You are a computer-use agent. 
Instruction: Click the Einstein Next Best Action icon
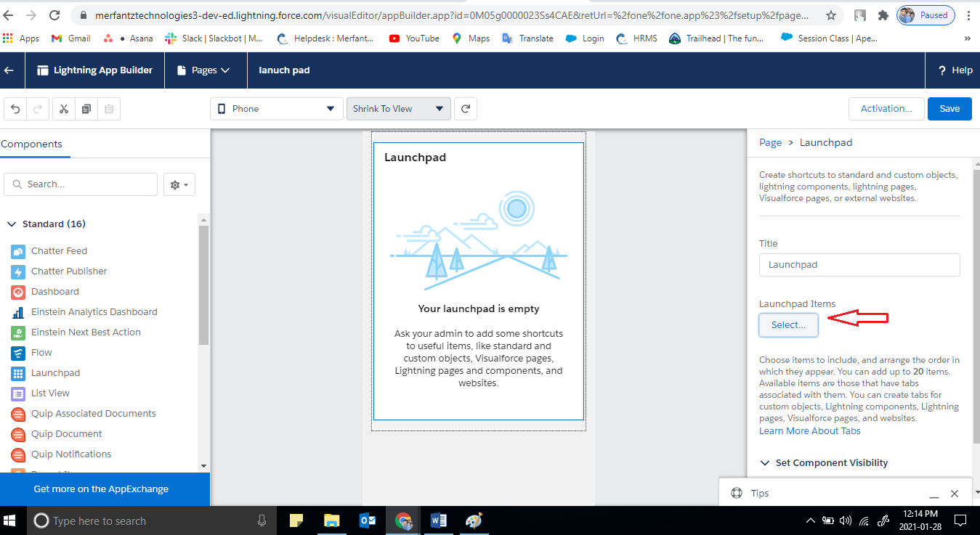[x=18, y=332]
